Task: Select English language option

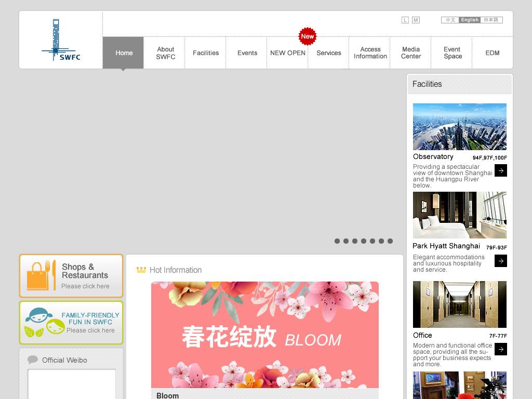Action: pyautogui.click(x=470, y=20)
